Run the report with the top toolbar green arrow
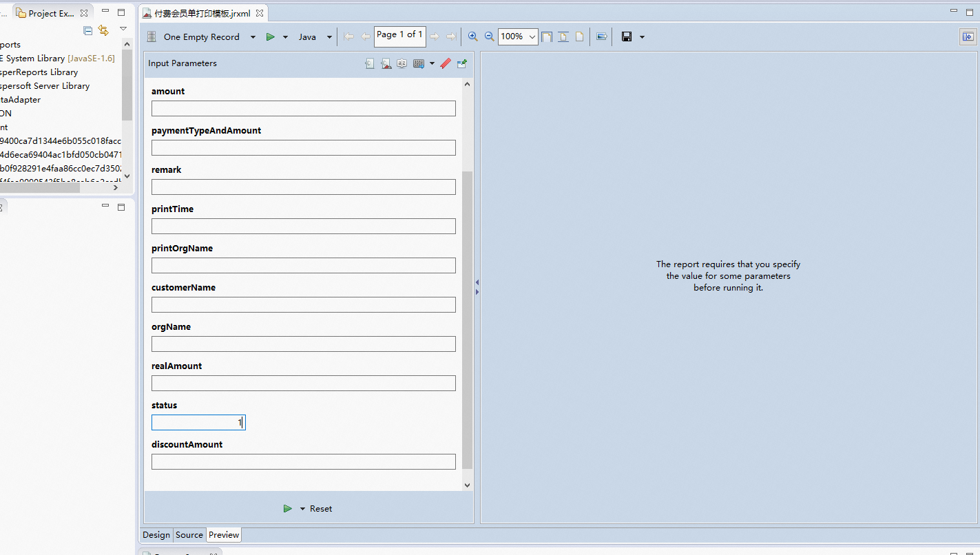Viewport: 980px width, 555px height. click(x=271, y=37)
